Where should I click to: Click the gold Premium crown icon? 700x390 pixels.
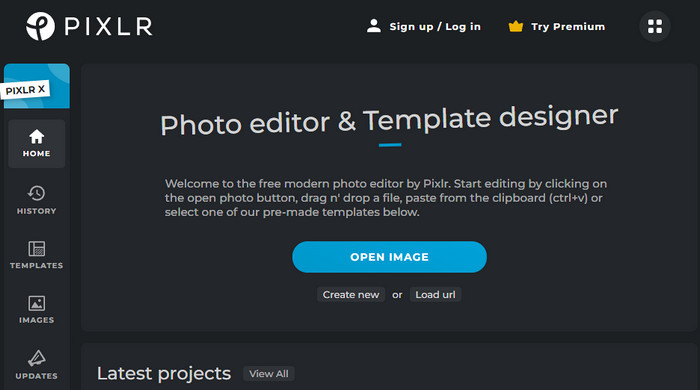click(x=516, y=26)
